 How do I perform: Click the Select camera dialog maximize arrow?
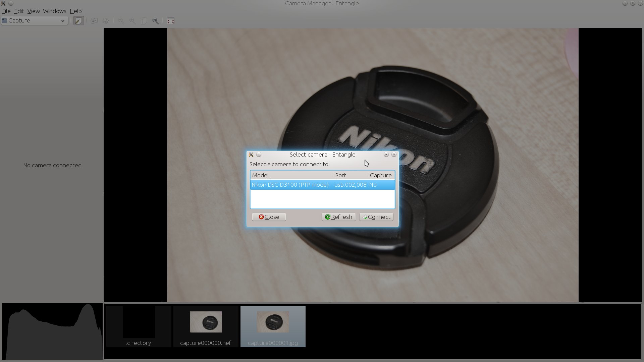[x=394, y=155]
